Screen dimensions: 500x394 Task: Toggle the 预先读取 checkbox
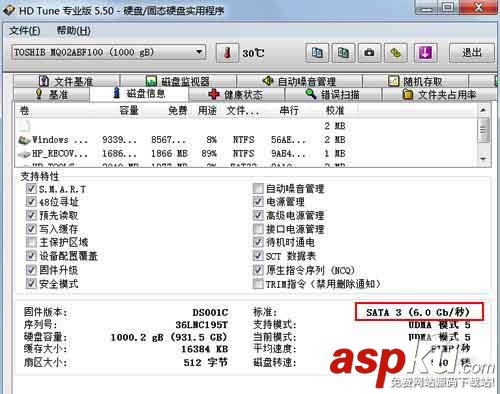pos(31,215)
